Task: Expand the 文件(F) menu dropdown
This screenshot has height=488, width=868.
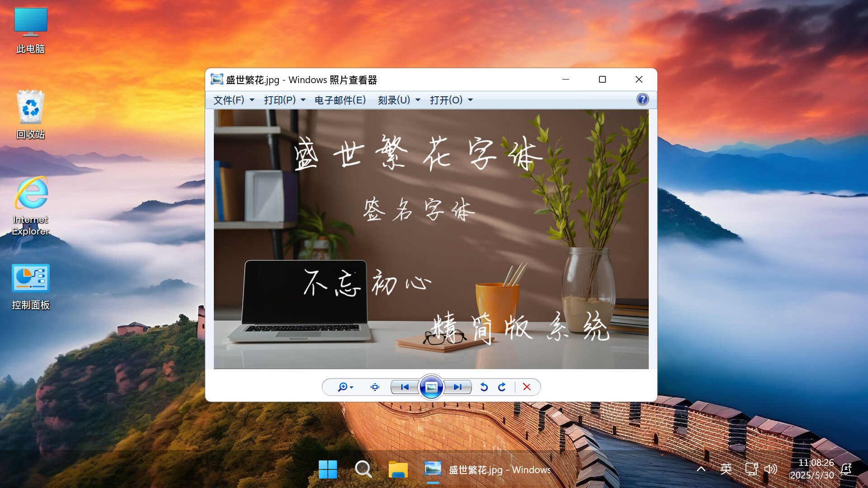Action: (x=233, y=100)
